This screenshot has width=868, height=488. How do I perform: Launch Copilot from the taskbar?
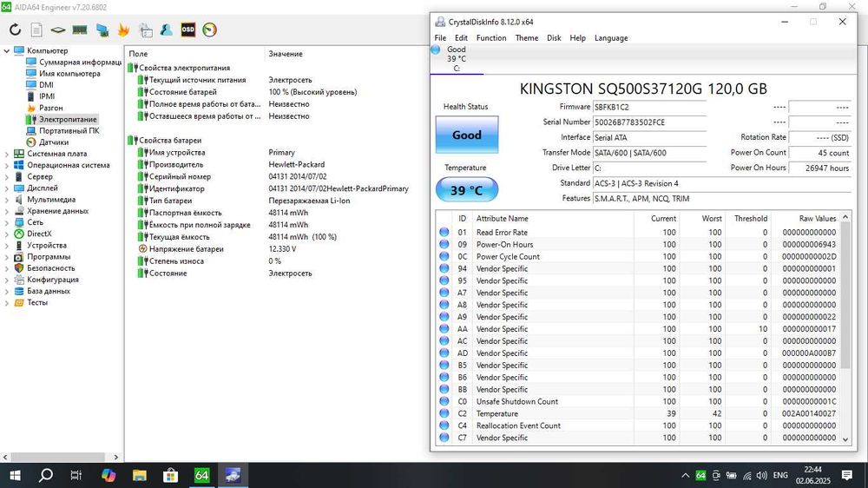[x=108, y=475]
